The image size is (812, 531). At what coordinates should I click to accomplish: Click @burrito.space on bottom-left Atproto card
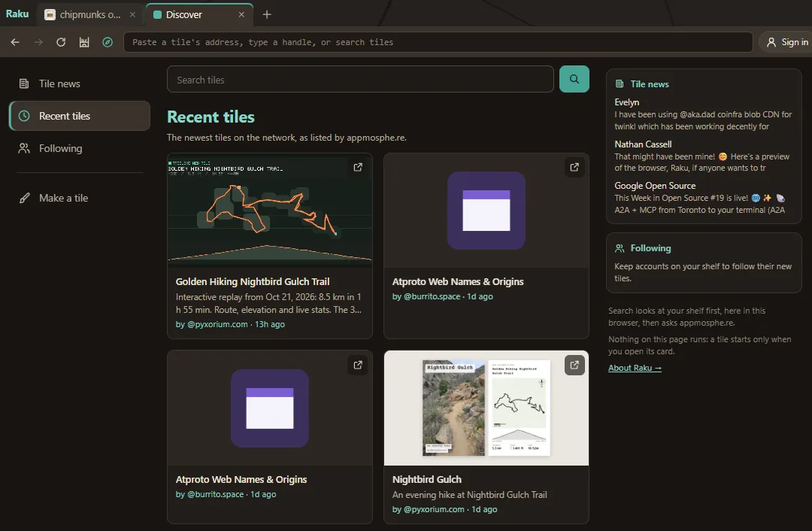coord(215,494)
